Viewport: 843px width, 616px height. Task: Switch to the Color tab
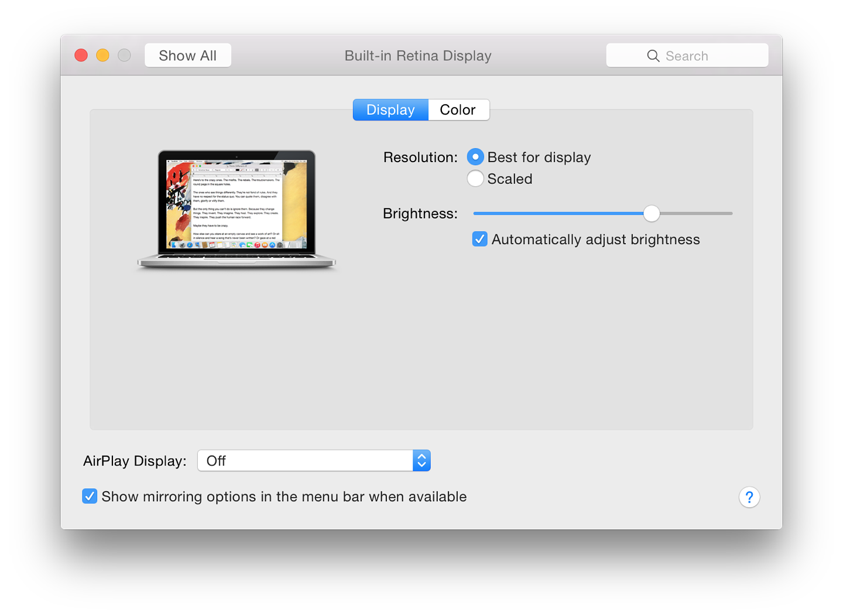point(458,110)
